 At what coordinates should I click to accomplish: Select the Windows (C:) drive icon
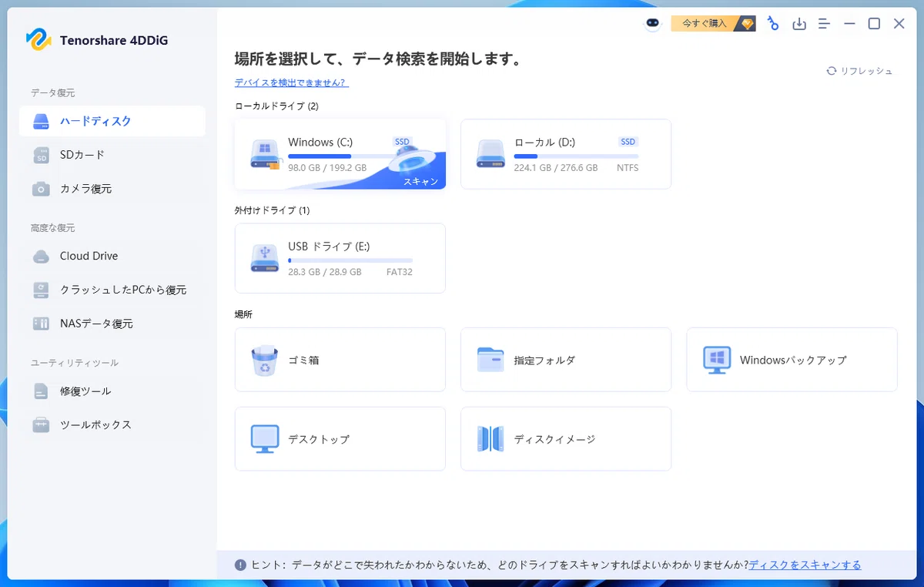(x=265, y=154)
